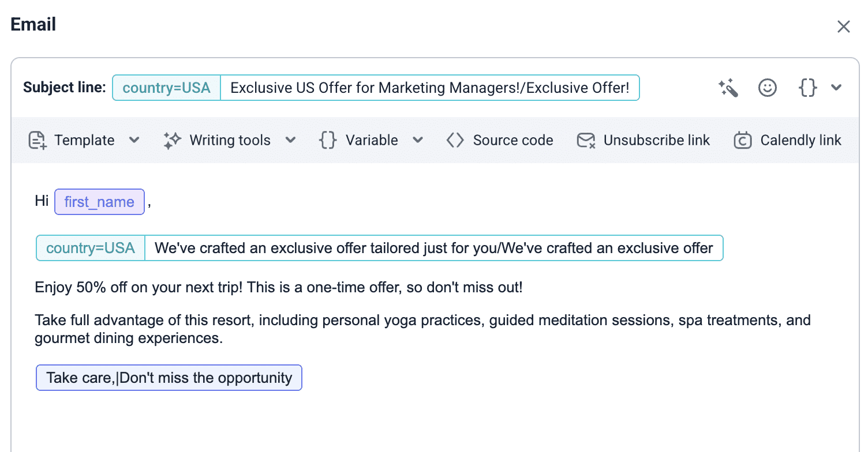Click the 'Take care,|Don't miss the opportunity' spintax block
The image size is (868, 452).
[169, 378]
